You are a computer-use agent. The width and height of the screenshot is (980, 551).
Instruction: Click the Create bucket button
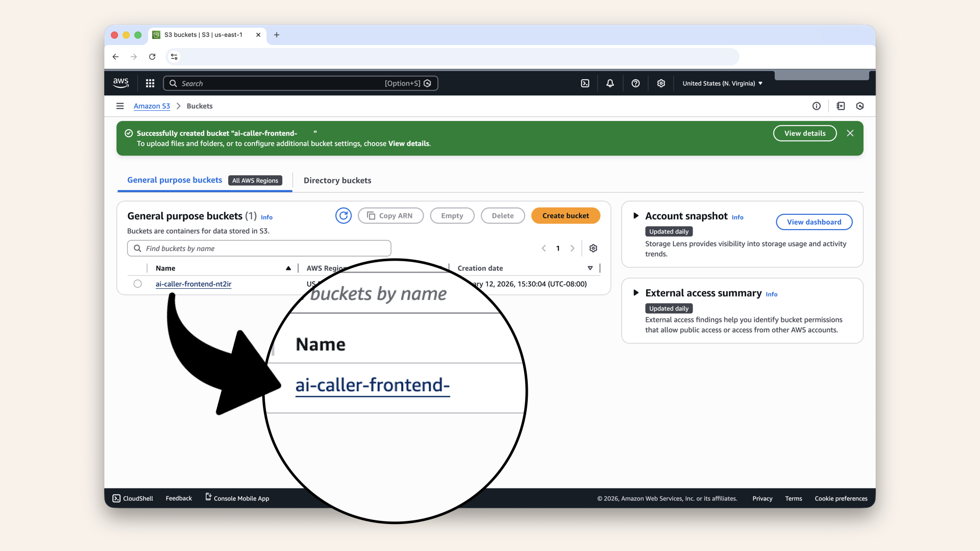pos(566,216)
